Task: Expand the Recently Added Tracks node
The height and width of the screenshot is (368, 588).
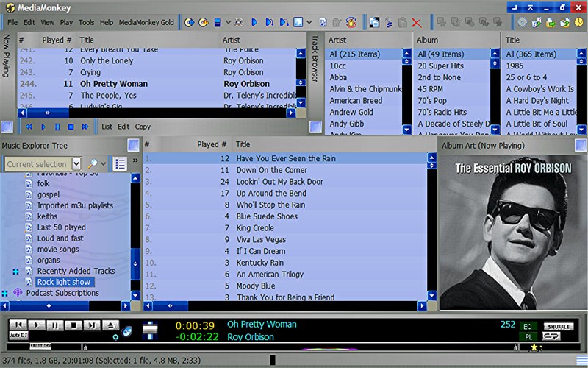Action: point(15,271)
